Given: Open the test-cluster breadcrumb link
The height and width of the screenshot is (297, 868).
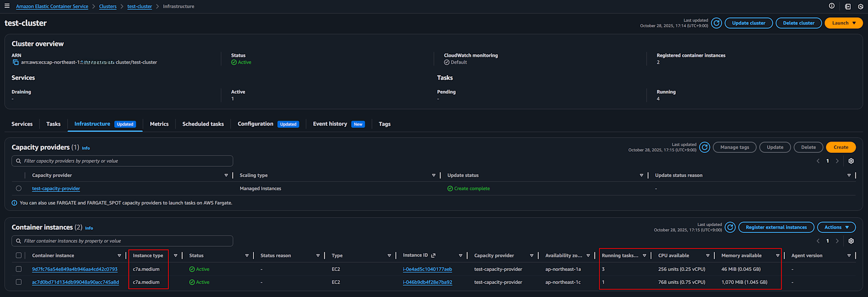Looking at the screenshot, I should 140,7.
